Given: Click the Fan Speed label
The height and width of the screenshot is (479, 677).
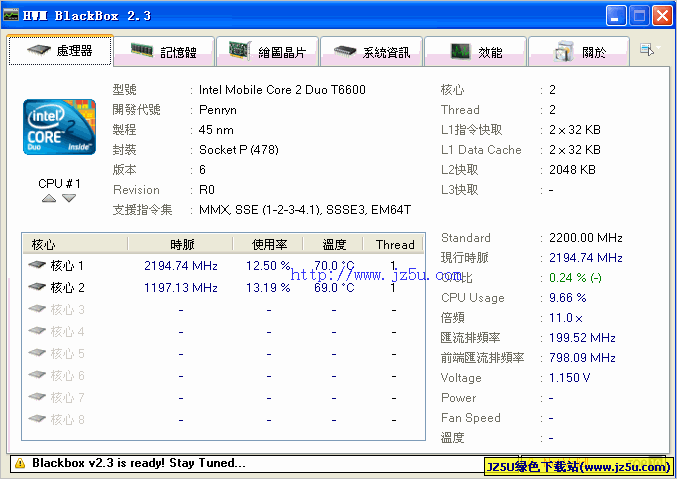Looking at the screenshot, I should pyautogui.click(x=471, y=418).
